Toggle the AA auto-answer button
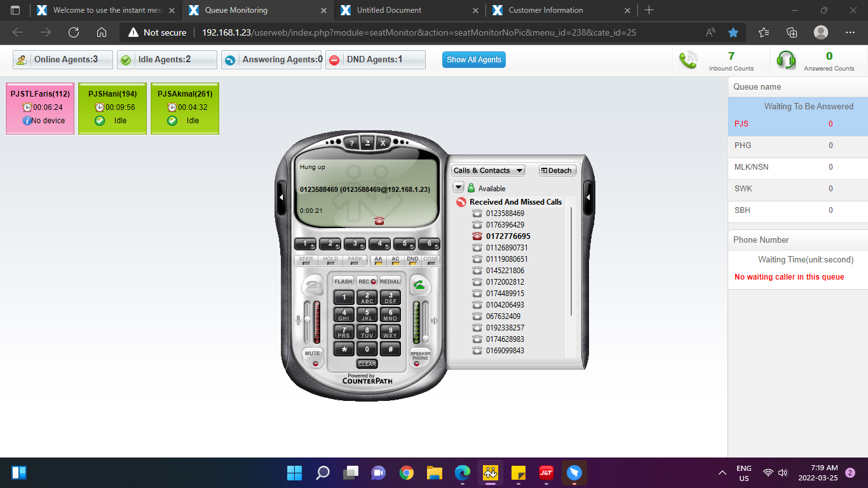This screenshot has width=868, height=488. (x=378, y=261)
